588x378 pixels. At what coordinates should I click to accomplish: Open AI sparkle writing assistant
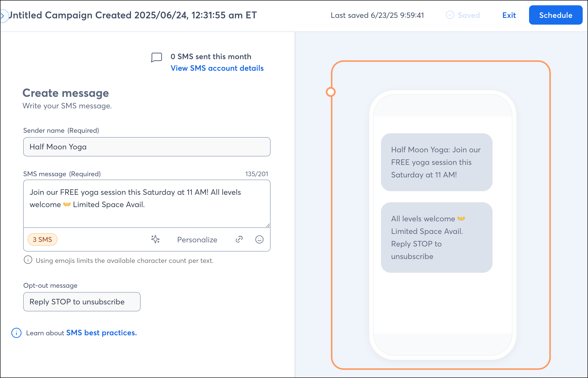click(x=155, y=239)
